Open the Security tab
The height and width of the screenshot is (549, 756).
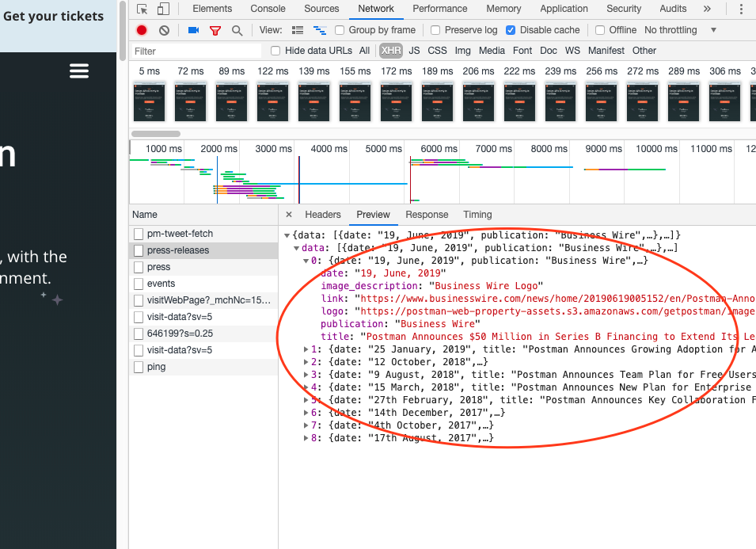click(x=624, y=9)
